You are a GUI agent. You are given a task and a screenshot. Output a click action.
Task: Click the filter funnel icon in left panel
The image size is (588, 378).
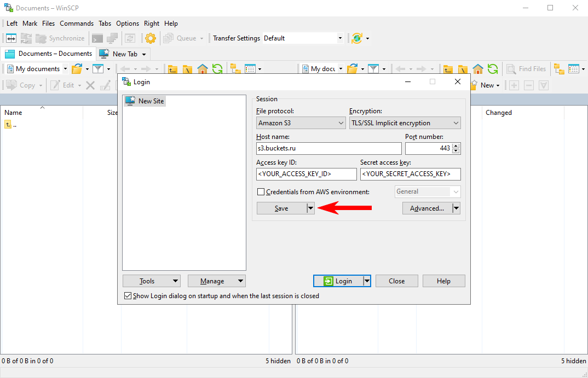(x=98, y=69)
